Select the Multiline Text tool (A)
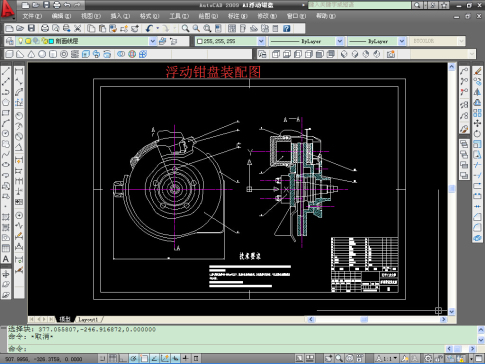The width and height of the screenshot is (485, 364). point(6,259)
